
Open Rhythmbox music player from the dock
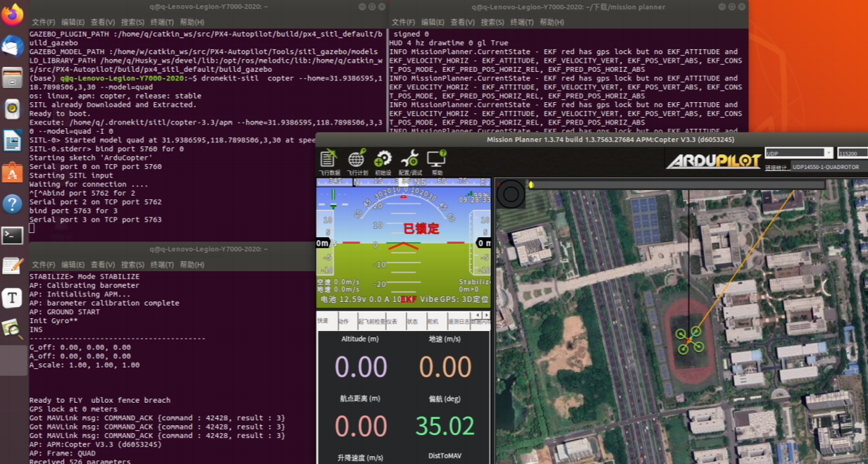pos(12,109)
